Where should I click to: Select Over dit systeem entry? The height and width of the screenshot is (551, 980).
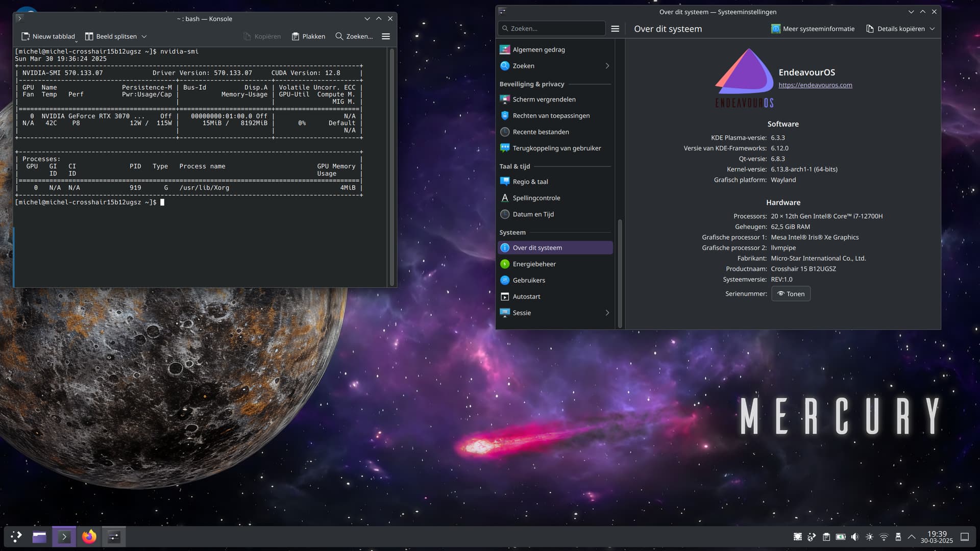point(555,247)
